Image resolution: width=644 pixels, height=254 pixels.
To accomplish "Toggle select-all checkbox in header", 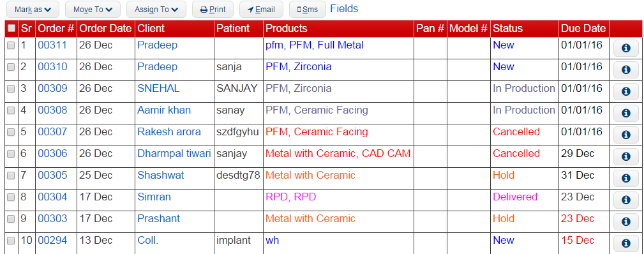I will coord(11,28).
